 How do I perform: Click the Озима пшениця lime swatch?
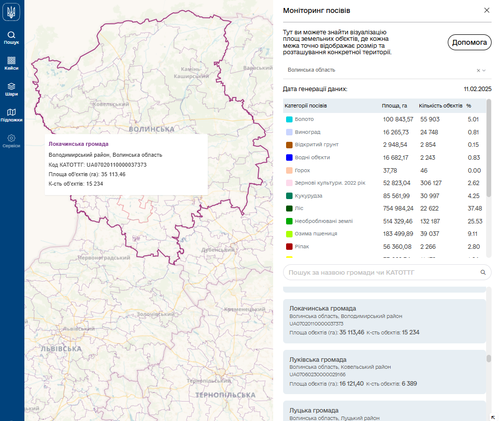click(x=289, y=234)
